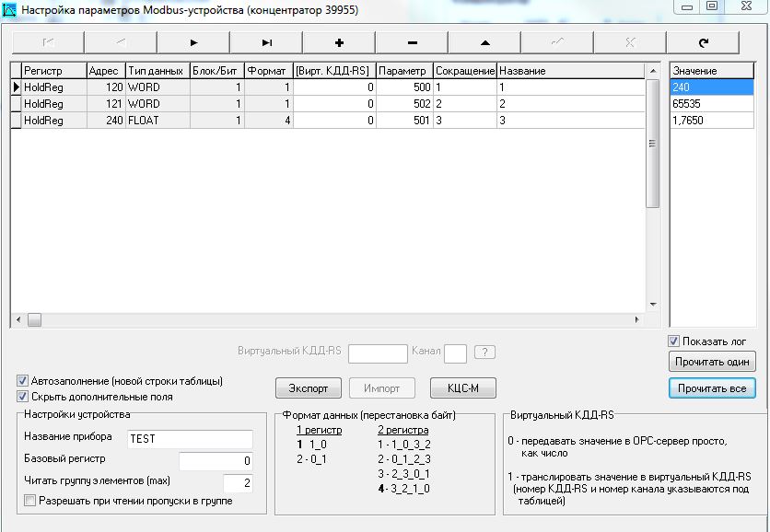Select the FLOAT row at address 240
This screenshot has height=532, width=770.
click(143, 121)
